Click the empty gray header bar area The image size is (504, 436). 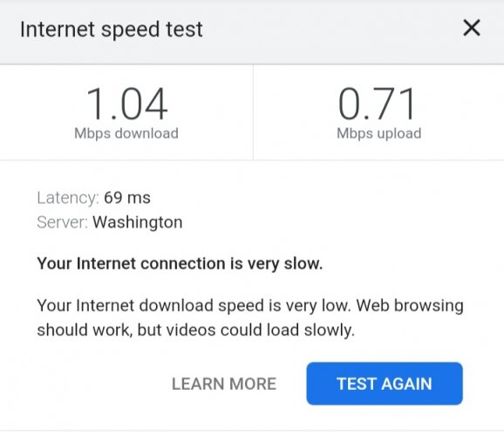point(331,32)
